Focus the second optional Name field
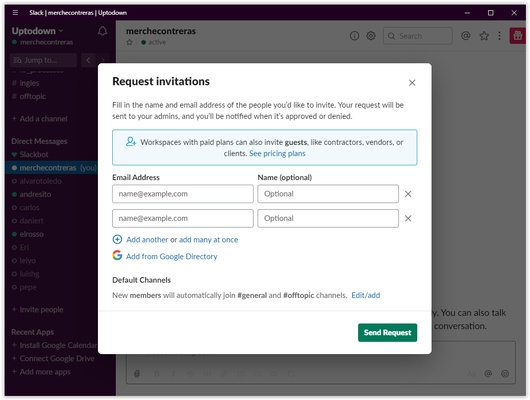Viewport: 530px width, 400px height. [x=328, y=218]
